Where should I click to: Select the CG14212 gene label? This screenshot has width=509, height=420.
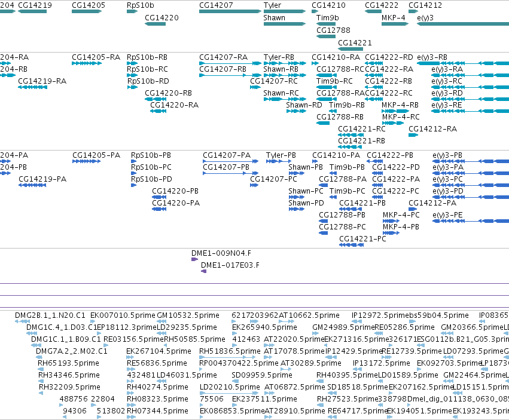click(x=425, y=5)
